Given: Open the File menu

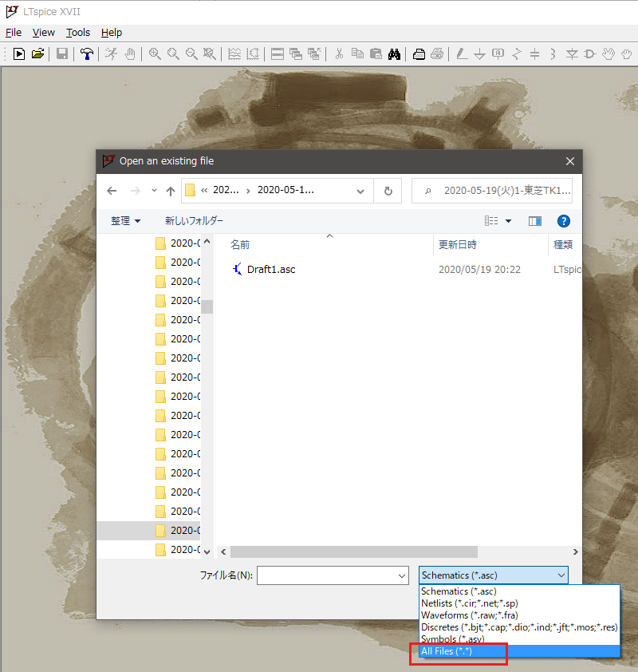Looking at the screenshot, I should click(14, 33).
